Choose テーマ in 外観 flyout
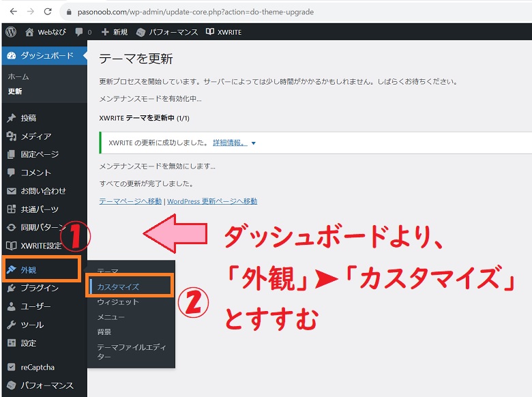532x397 pixels. pos(108,271)
